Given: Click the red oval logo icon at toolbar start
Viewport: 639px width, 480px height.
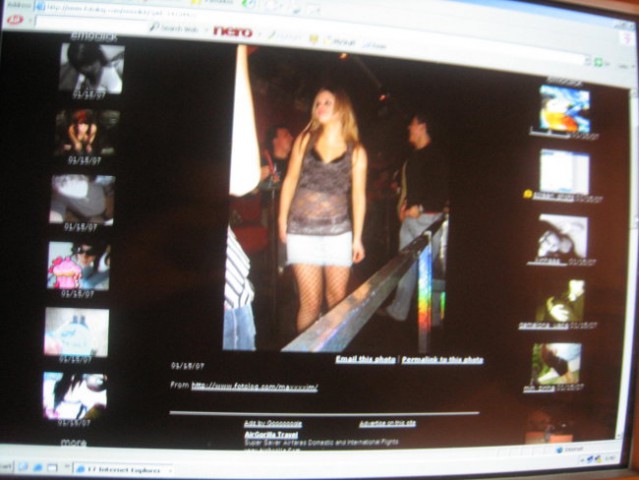Looking at the screenshot, I should [15, 20].
